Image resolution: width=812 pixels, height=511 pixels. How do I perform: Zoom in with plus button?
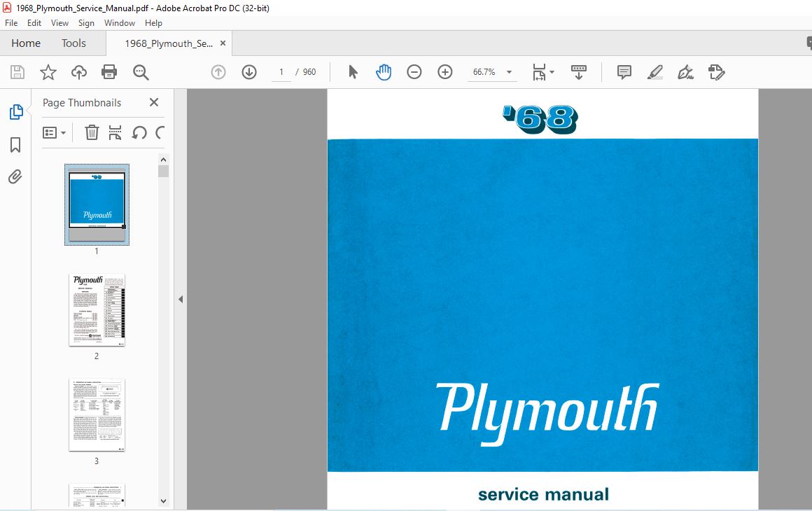coord(444,72)
